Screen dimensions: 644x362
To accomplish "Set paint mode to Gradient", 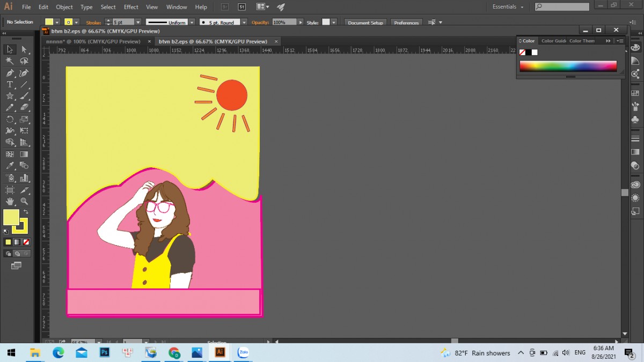I will (17, 242).
